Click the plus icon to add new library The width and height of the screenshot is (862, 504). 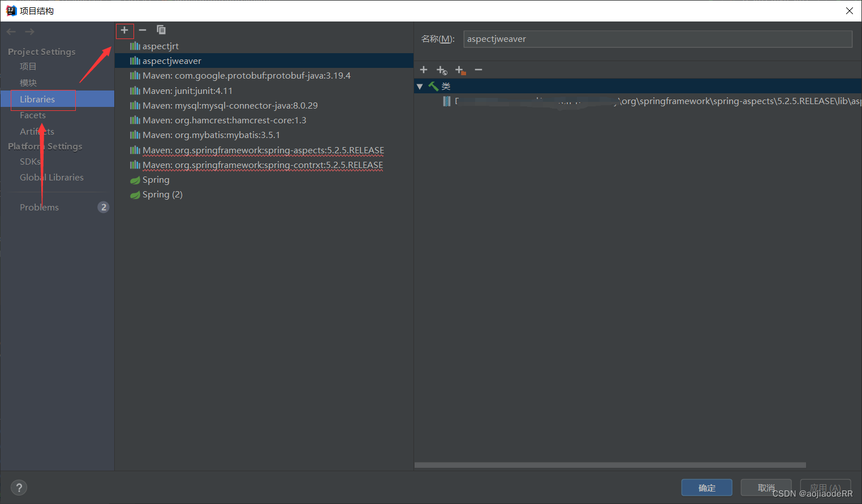coord(124,31)
